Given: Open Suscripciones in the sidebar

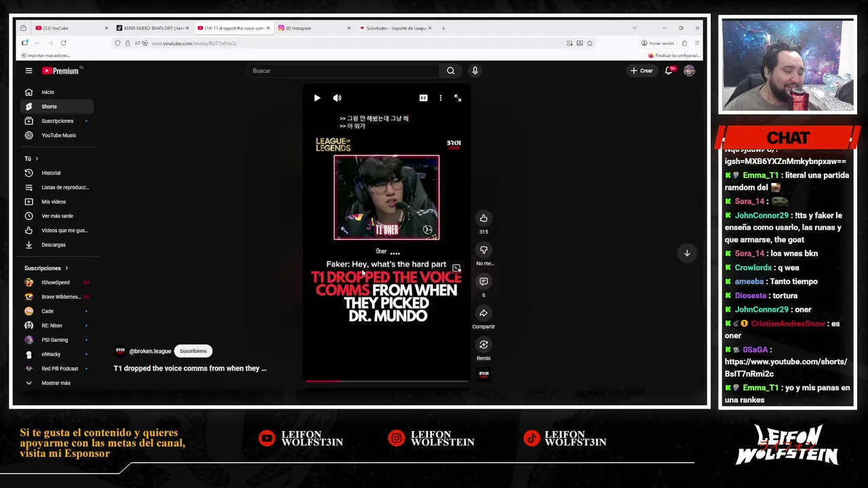Looking at the screenshot, I should point(57,121).
